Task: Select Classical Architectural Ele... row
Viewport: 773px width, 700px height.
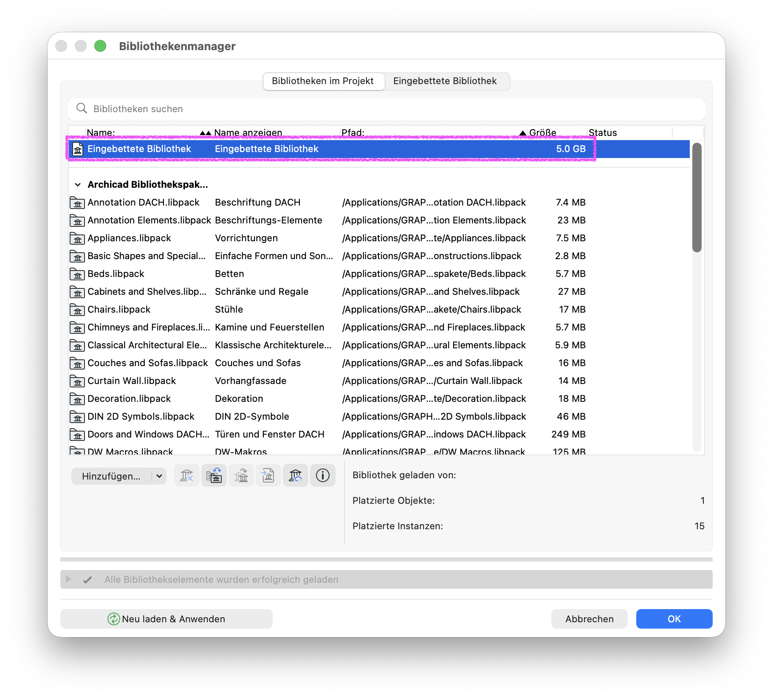Action: 379,345
